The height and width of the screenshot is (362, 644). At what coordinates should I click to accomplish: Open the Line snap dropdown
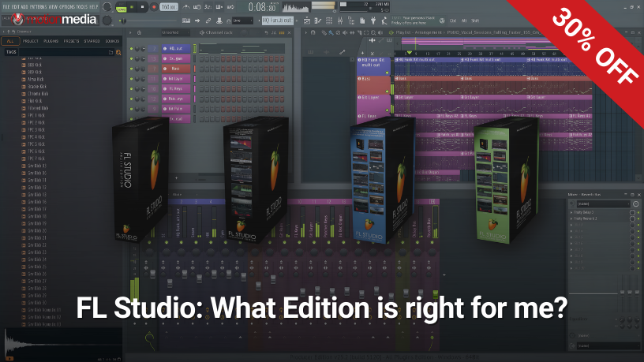pos(243,21)
